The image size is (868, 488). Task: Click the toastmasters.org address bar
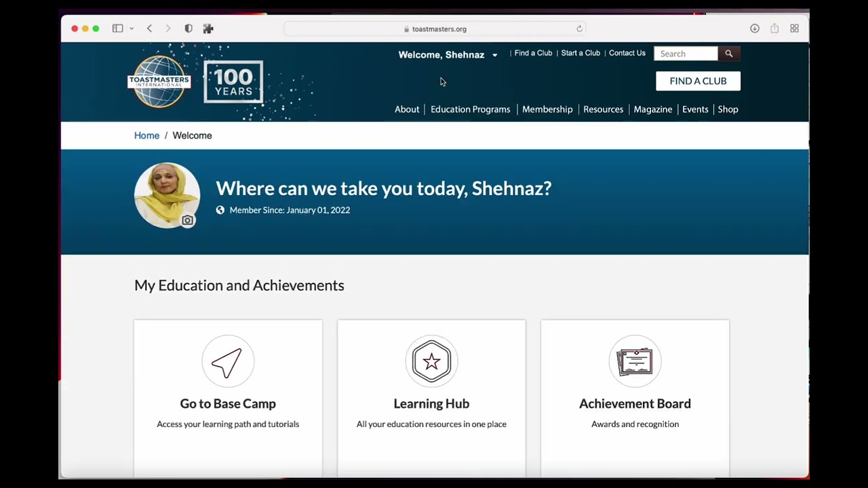pos(435,28)
